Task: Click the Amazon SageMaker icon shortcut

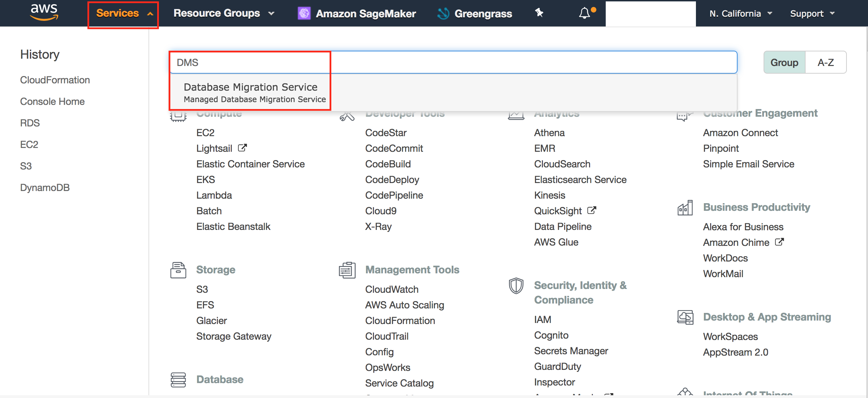Action: [x=304, y=14]
